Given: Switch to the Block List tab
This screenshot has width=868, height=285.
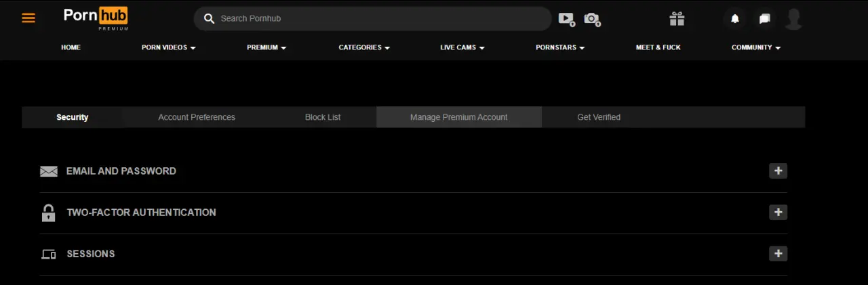Looking at the screenshot, I should [x=323, y=117].
